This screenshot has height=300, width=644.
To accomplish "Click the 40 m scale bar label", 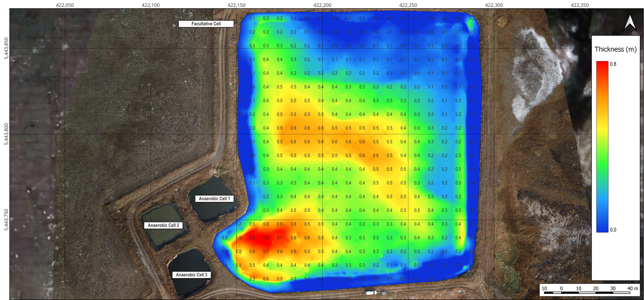I will coord(633,288).
